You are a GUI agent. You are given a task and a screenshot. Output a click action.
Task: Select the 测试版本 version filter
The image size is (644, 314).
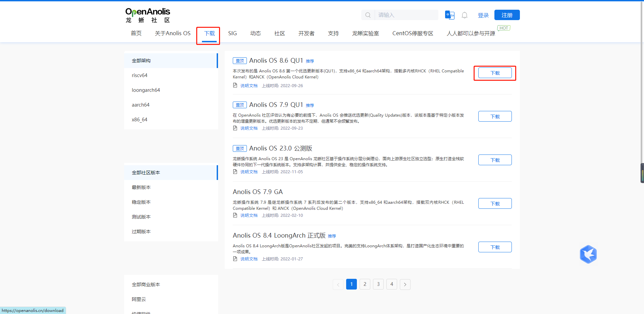[x=141, y=216]
